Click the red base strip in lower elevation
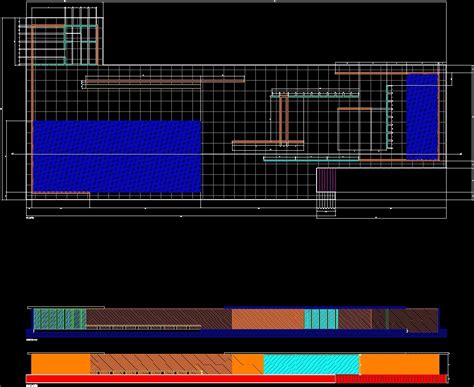This screenshot has width=474, height=387. point(181,379)
